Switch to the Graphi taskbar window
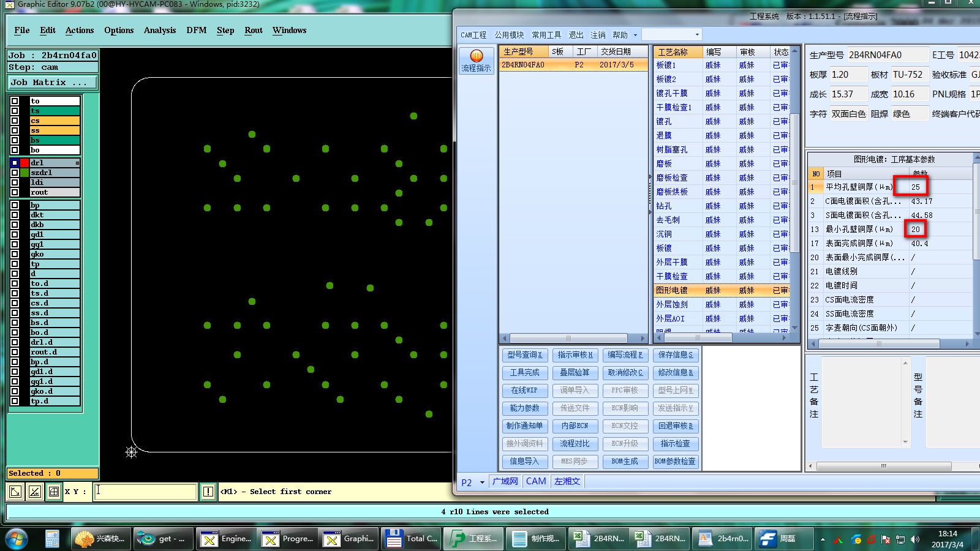This screenshot has height=551, width=980. click(x=350, y=539)
